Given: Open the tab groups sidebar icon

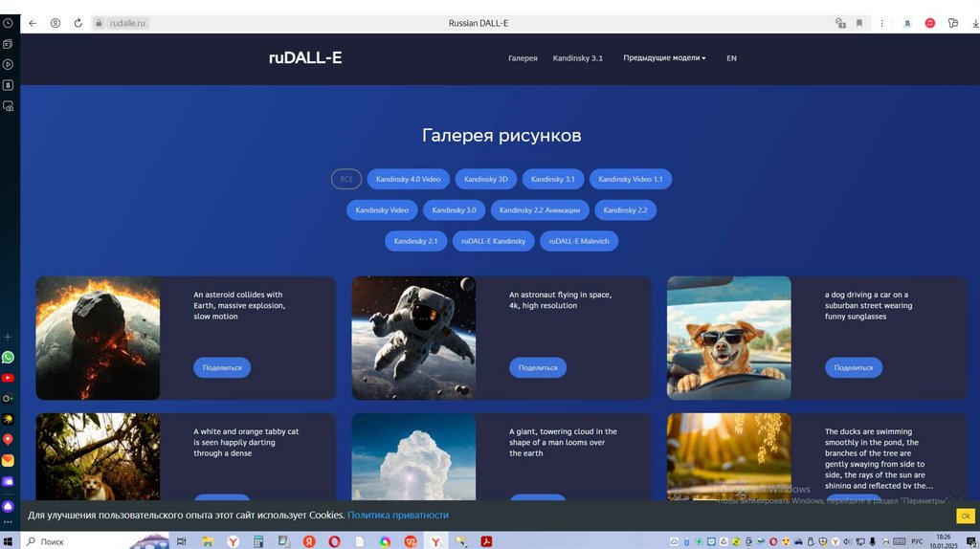Looking at the screenshot, I should [8, 44].
